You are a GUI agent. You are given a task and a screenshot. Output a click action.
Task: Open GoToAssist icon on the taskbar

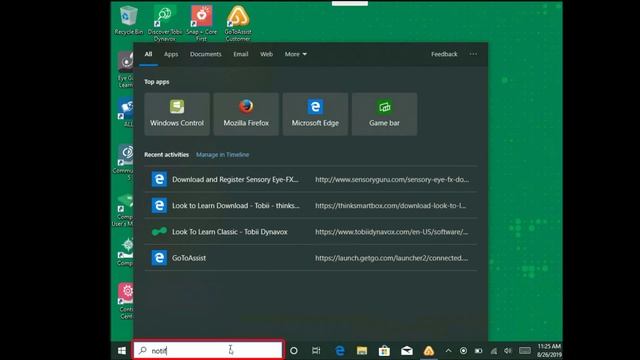[x=429, y=351]
